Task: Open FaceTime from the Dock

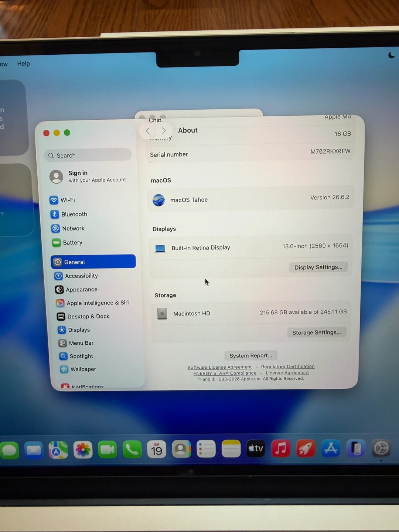Action: tap(107, 450)
